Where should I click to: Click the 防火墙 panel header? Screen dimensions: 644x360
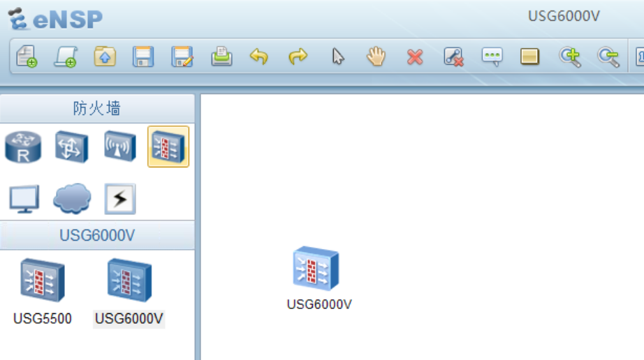point(97,109)
